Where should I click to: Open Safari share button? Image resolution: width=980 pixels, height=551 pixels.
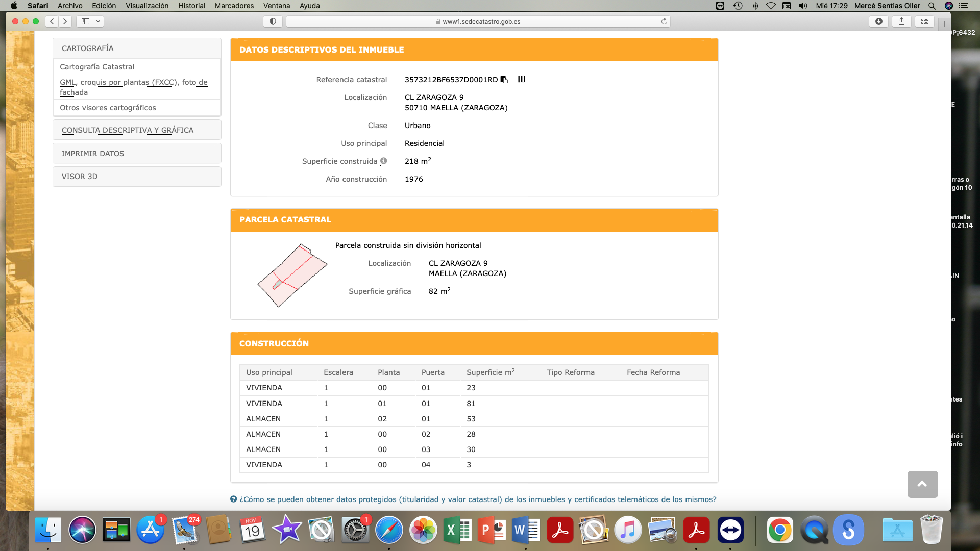click(901, 21)
